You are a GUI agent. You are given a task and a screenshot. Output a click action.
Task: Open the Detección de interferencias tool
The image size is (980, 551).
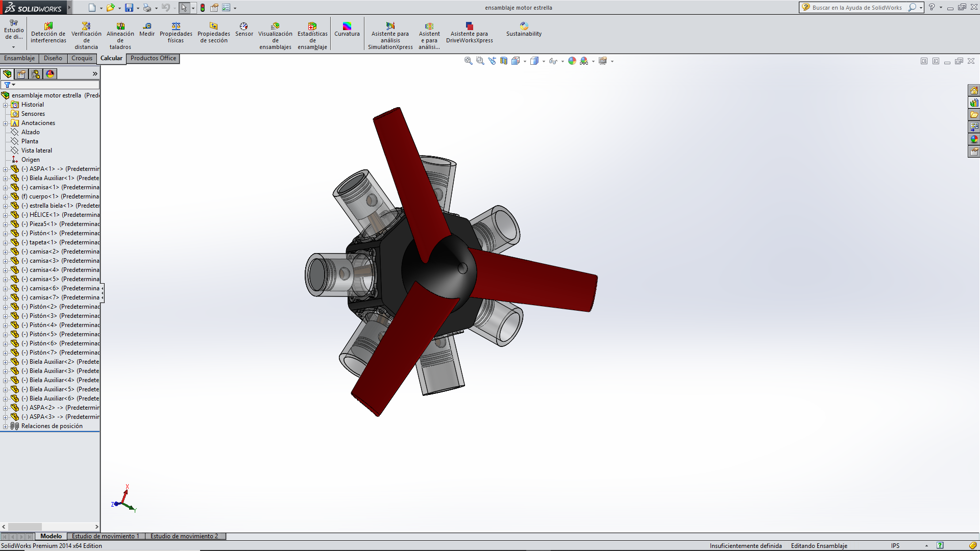(x=48, y=33)
